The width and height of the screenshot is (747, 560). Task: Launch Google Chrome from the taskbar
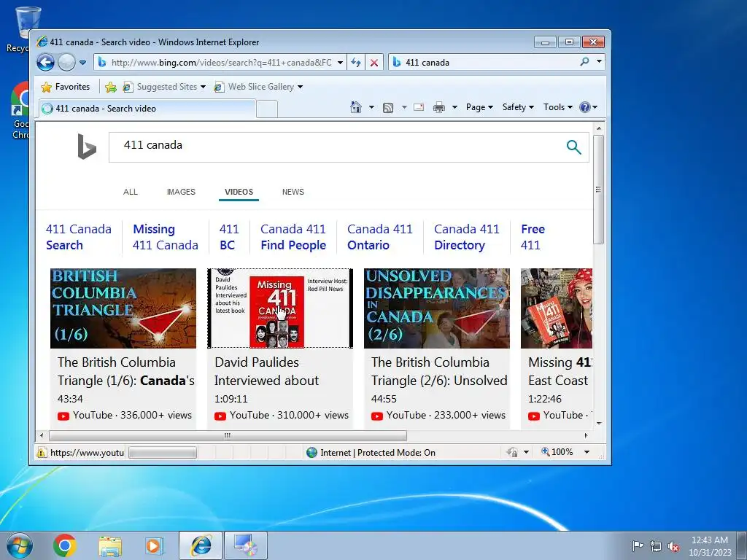pos(65,545)
